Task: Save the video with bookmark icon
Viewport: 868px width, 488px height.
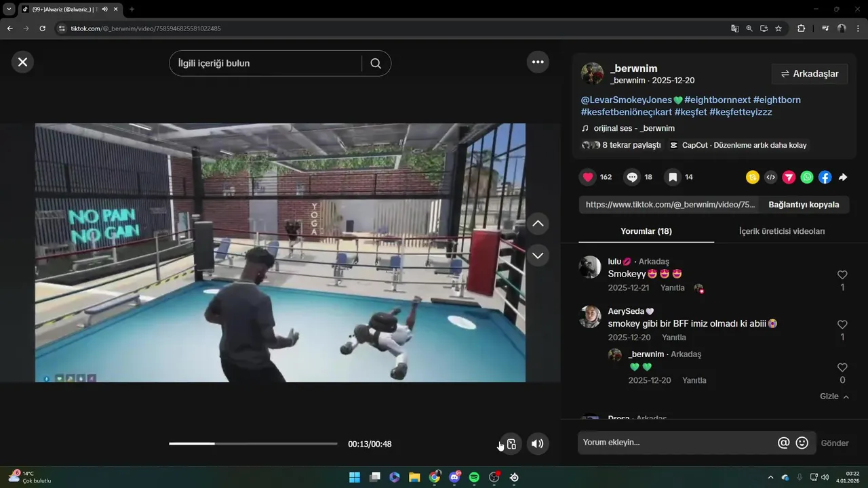Action: click(673, 177)
